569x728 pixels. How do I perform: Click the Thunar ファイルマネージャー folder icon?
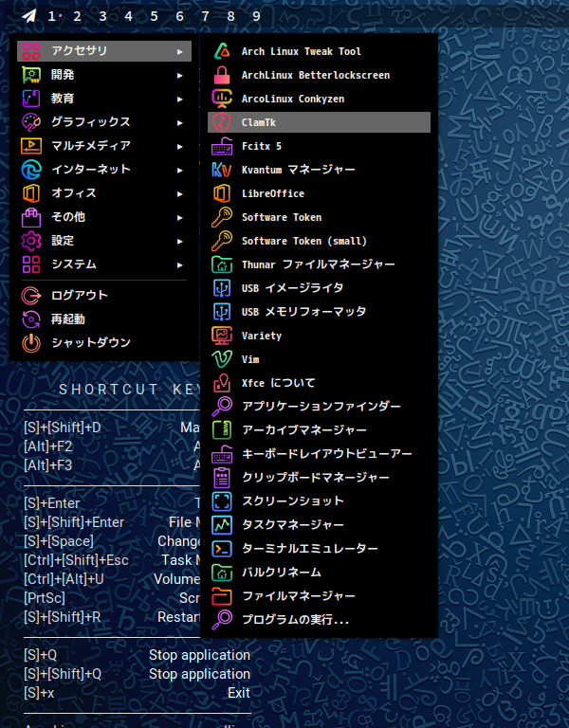pyautogui.click(x=222, y=264)
